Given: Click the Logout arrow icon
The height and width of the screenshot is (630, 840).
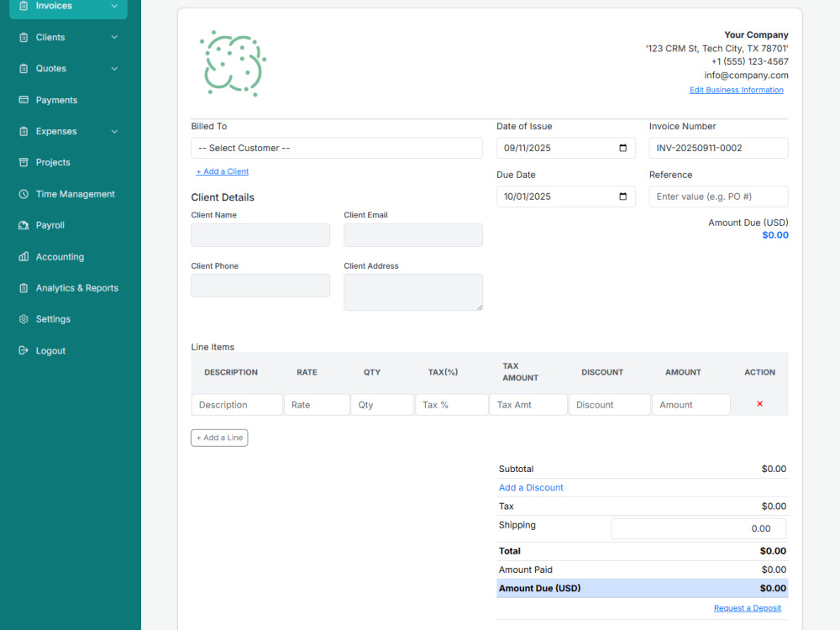Looking at the screenshot, I should pos(24,350).
